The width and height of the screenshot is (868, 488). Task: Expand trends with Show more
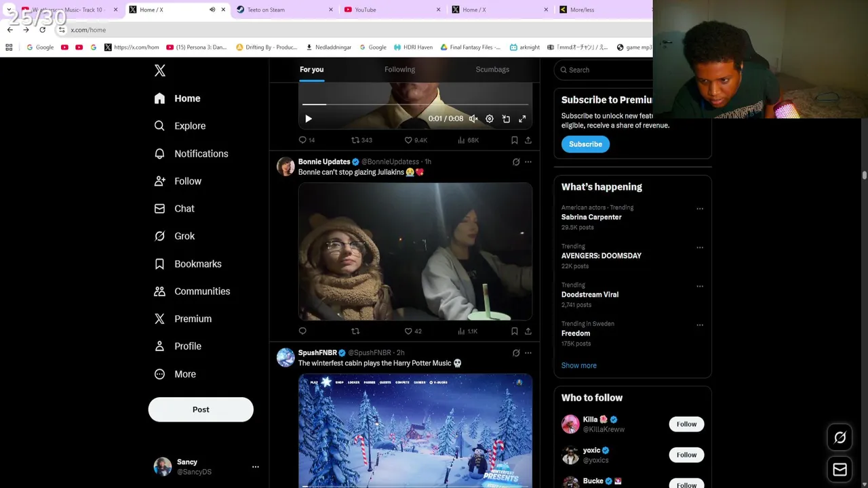579,365
